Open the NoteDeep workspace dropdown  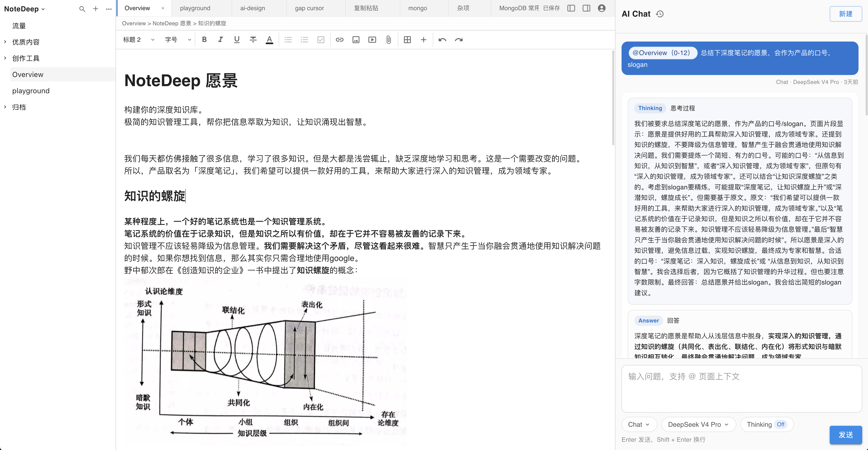(24, 9)
